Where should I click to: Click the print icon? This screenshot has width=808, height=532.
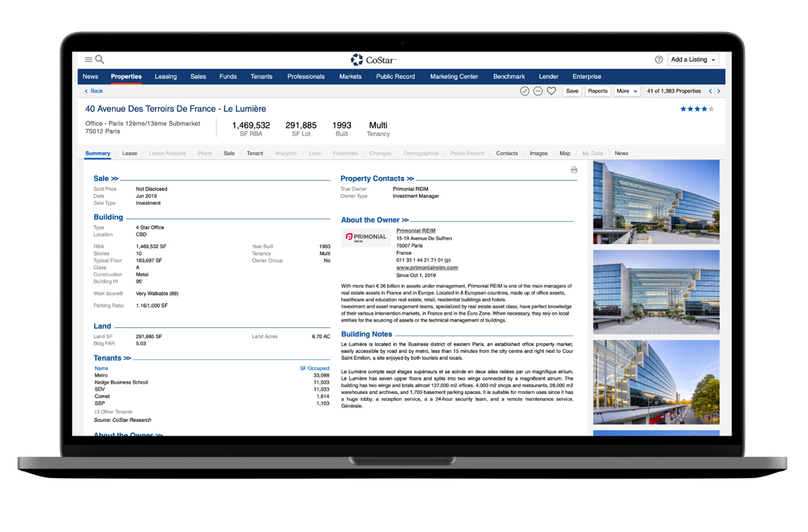(574, 170)
